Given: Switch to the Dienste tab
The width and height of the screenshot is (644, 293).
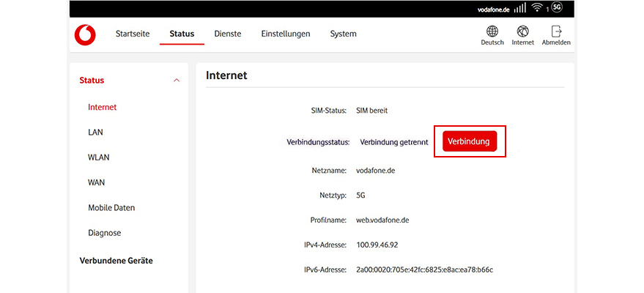Looking at the screenshot, I should pyautogui.click(x=227, y=34).
